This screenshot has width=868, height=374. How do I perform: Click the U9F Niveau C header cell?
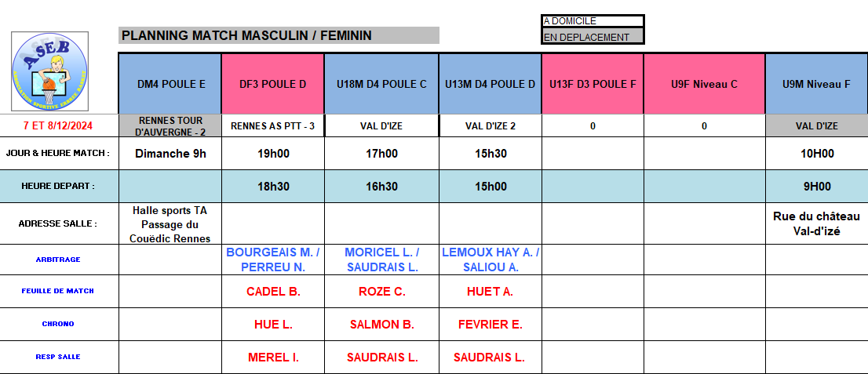tap(704, 84)
